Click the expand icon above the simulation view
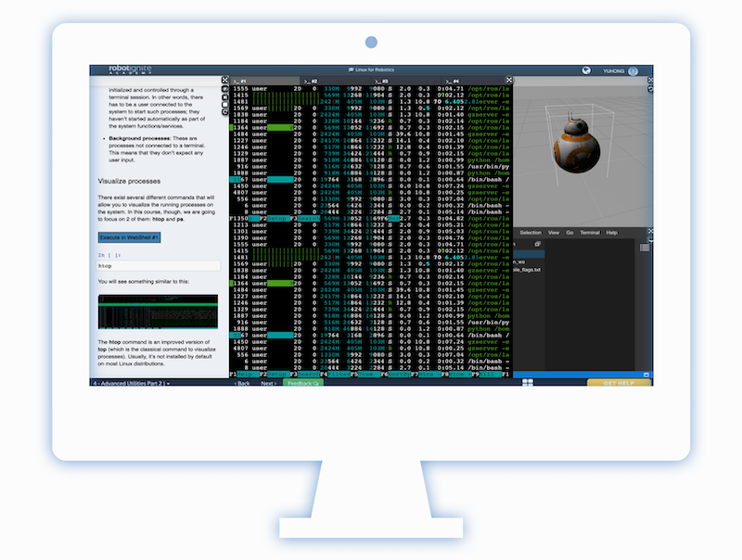 click(x=508, y=82)
